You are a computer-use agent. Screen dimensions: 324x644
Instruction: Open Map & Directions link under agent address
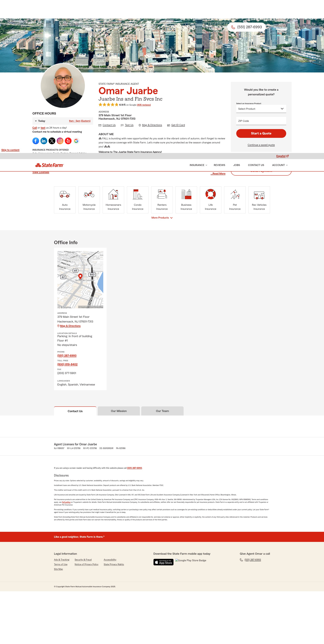pyautogui.click(x=152, y=125)
